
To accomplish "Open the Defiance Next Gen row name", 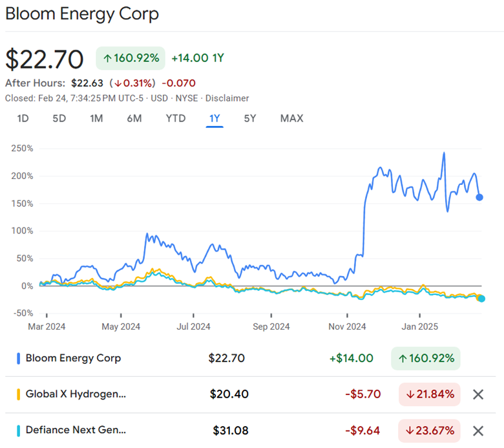I will point(76,430).
